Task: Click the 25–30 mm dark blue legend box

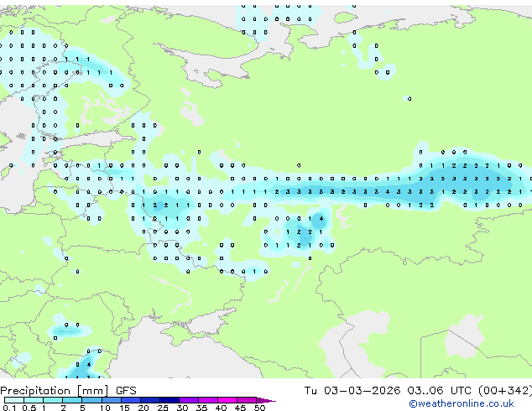Action: [x=169, y=400]
